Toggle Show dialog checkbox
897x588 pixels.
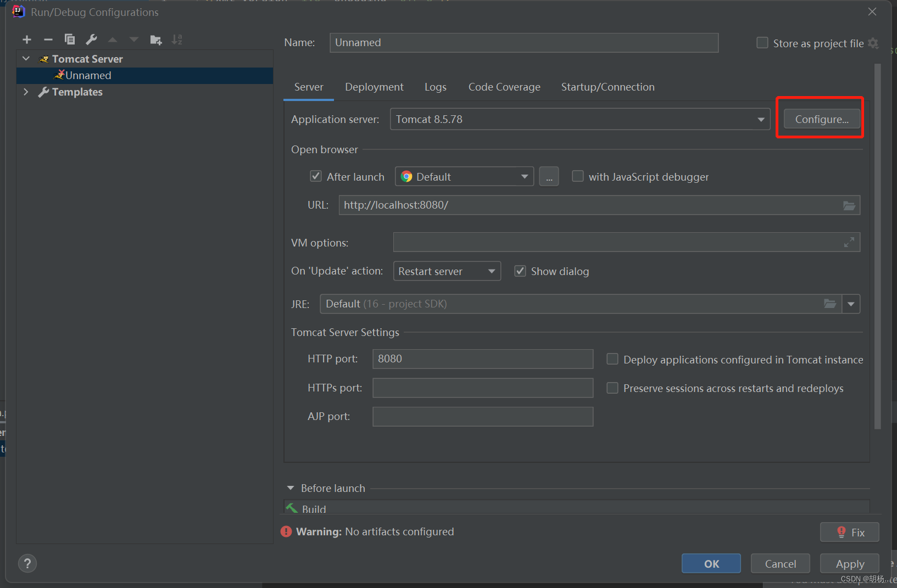click(x=520, y=271)
